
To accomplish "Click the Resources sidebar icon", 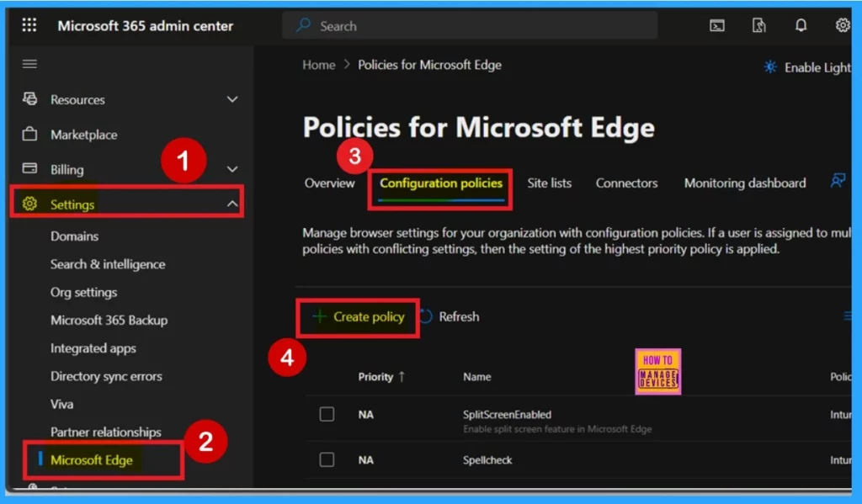I will [x=29, y=99].
